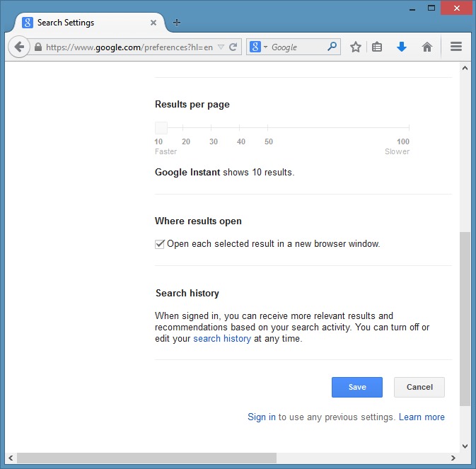Click the horizontal scrollbar right arrow
Screen dimensions: 476x469
453,458
